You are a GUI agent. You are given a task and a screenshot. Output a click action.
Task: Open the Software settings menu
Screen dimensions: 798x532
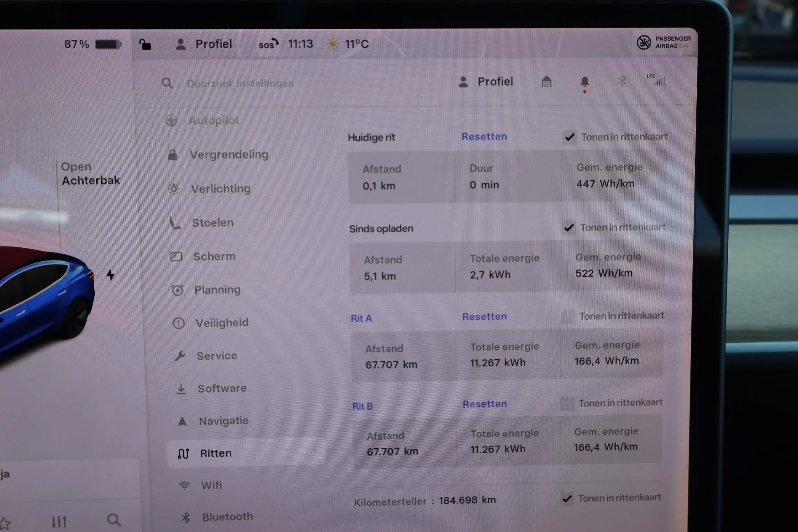pyautogui.click(x=222, y=388)
